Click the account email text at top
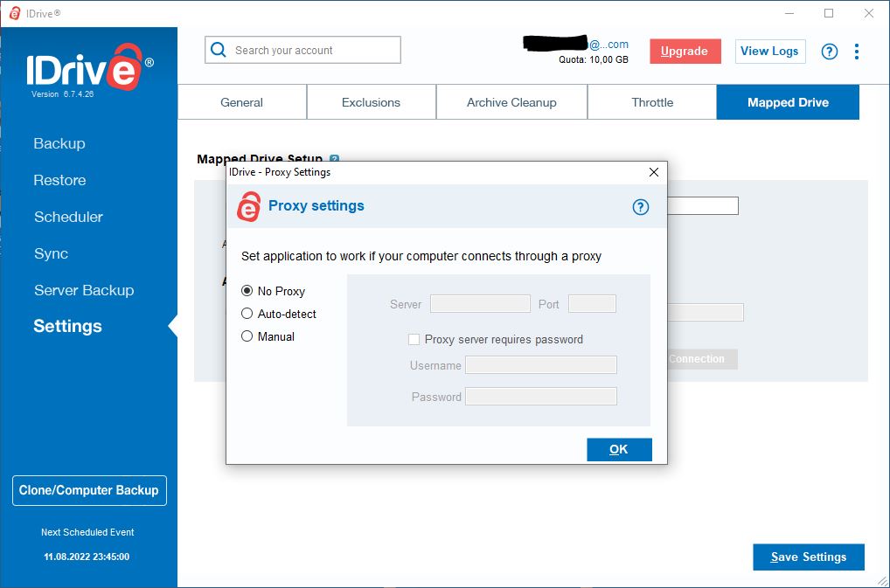The image size is (890, 588). (x=575, y=44)
